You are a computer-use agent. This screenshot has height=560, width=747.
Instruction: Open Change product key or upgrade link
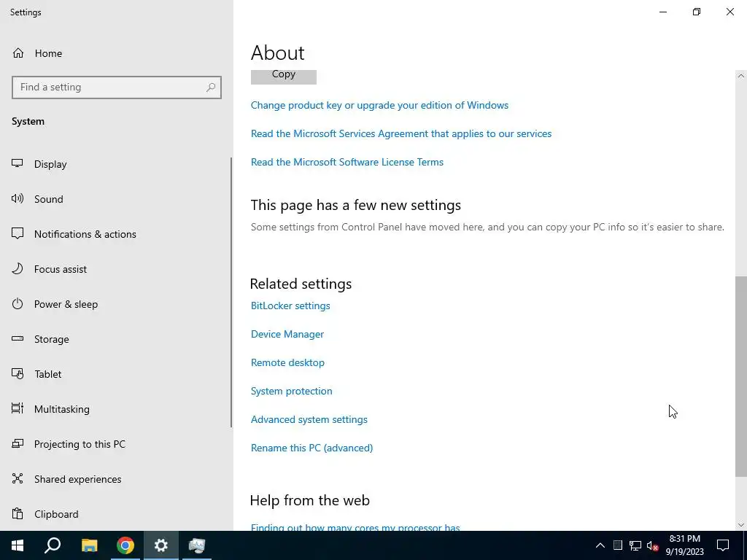click(x=379, y=105)
